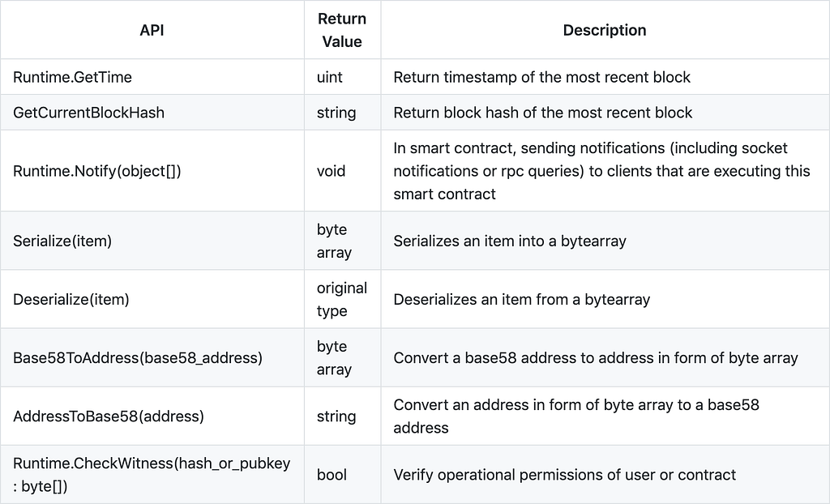
Task: Click the original type return value cell
Action: (x=341, y=299)
